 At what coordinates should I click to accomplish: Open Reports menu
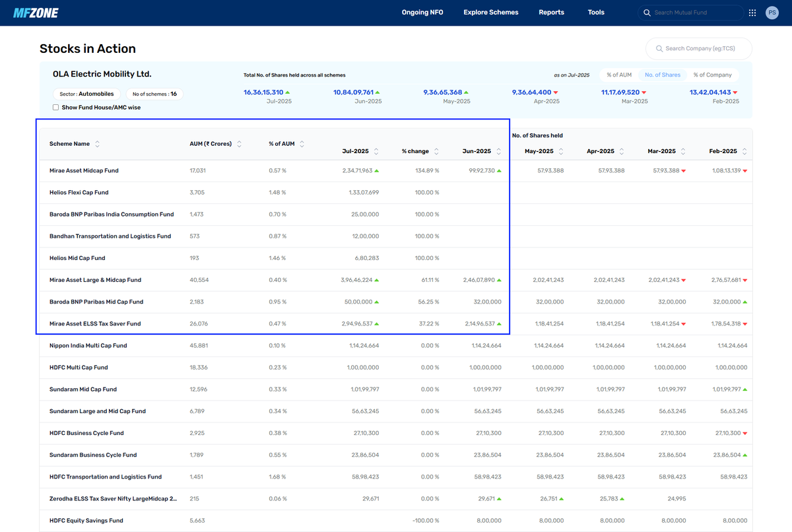point(551,13)
